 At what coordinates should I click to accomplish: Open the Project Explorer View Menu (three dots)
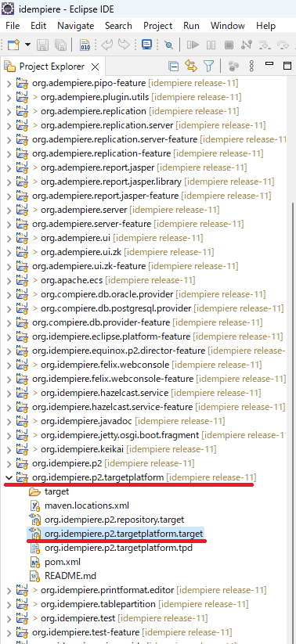(252, 67)
